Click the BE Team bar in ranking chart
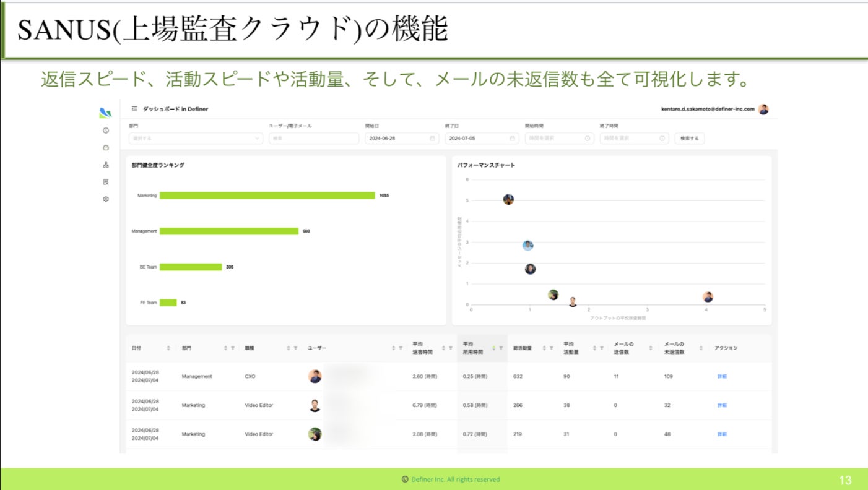Screen dimensions: 868x490 click(191, 267)
